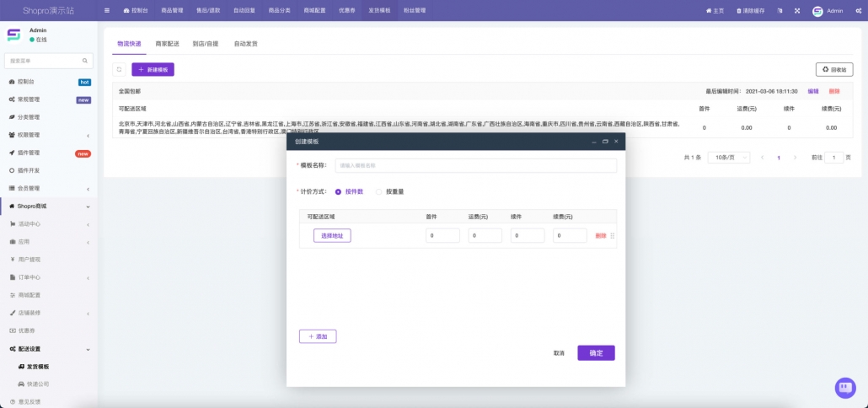Click 删除 link for 全国包邮 template
This screenshot has height=408, width=868.
pos(834,91)
